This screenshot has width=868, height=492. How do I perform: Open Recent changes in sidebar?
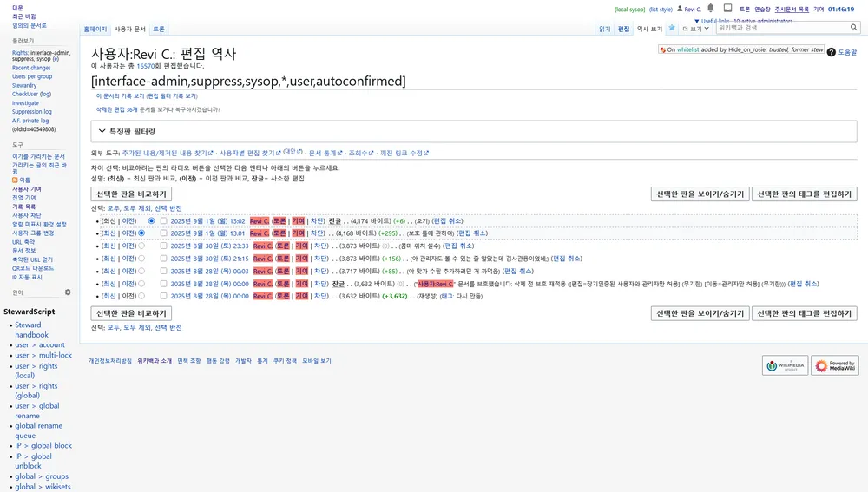(x=31, y=68)
